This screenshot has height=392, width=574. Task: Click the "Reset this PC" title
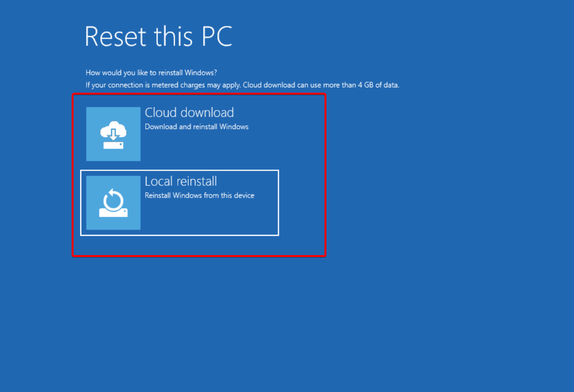[159, 36]
